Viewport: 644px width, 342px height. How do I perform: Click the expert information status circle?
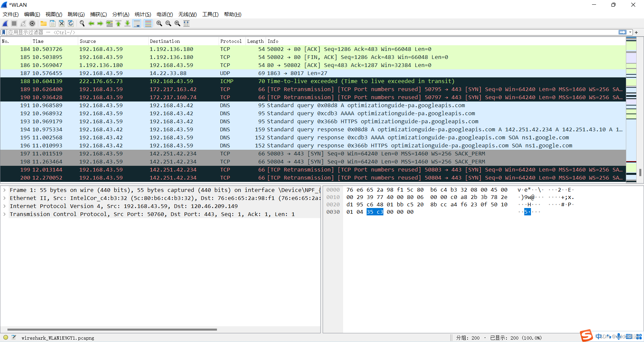[6, 337]
